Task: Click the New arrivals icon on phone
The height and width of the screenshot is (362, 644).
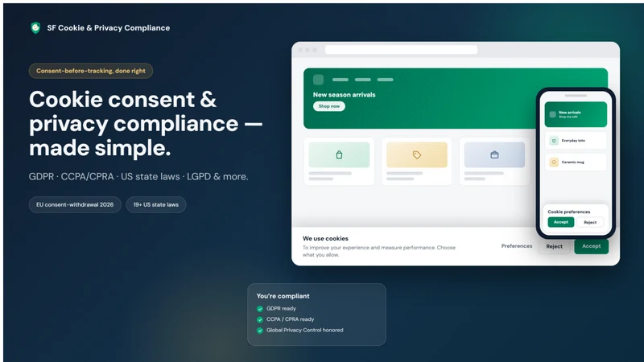Action: pyautogui.click(x=553, y=114)
